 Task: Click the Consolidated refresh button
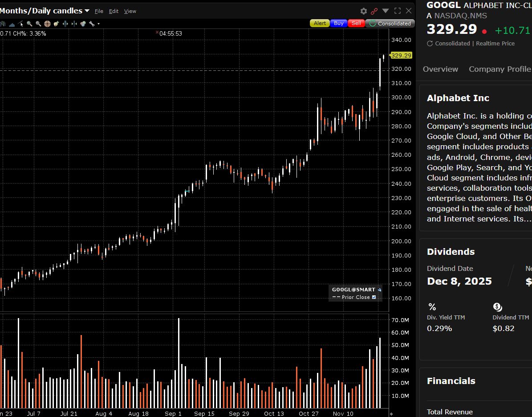[390, 24]
